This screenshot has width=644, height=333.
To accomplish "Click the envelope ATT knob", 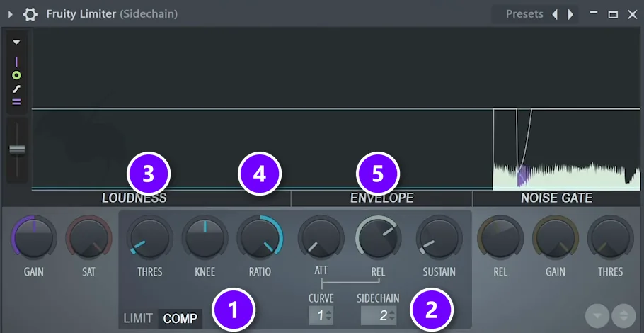I will click(x=321, y=237).
